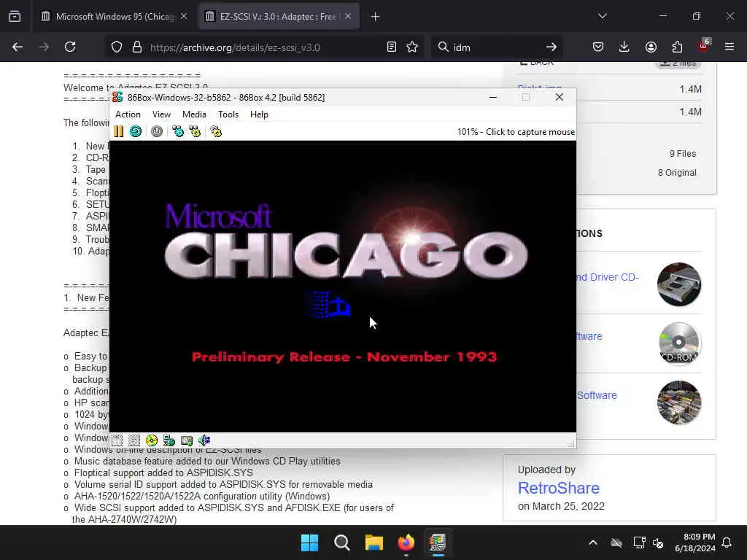Open the Help menu in 86Box
The height and width of the screenshot is (560, 747).
[259, 114]
